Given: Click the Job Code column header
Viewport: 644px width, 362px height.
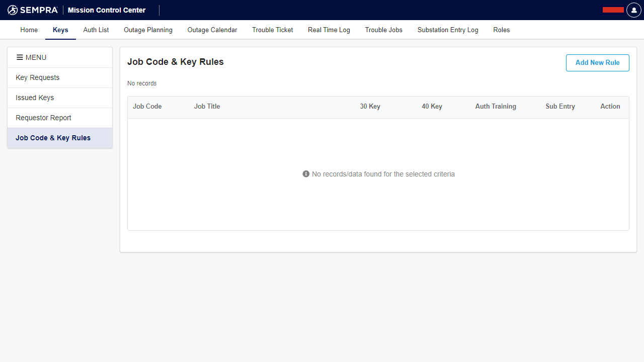Looking at the screenshot, I should [147, 107].
